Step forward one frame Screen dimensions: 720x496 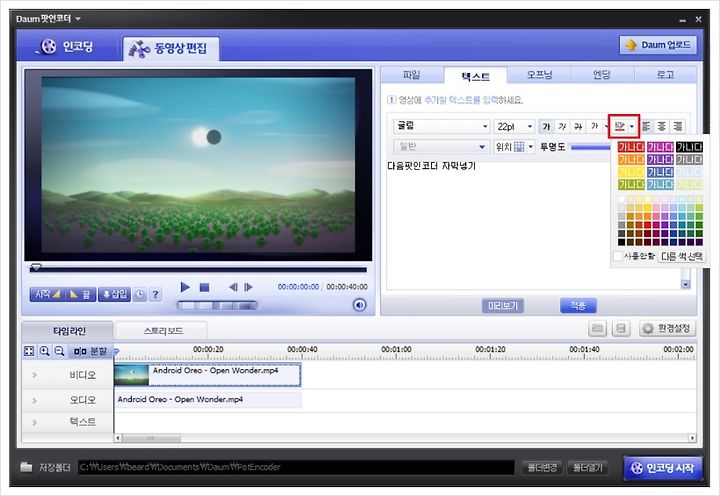tap(248, 287)
